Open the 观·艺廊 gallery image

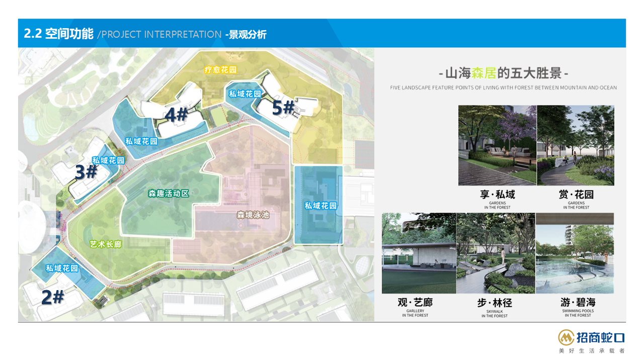pos(419,253)
